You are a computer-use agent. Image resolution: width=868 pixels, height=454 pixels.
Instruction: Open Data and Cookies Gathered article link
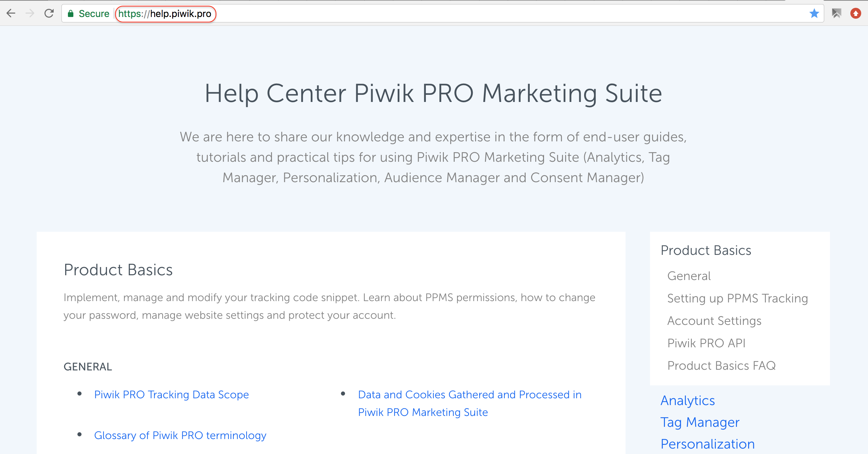click(x=470, y=403)
